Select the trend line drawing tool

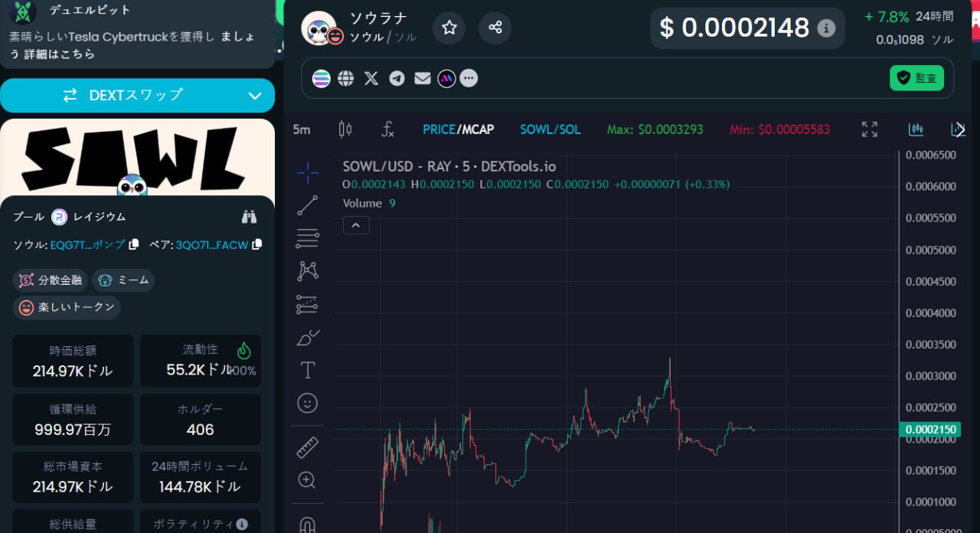tap(308, 205)
